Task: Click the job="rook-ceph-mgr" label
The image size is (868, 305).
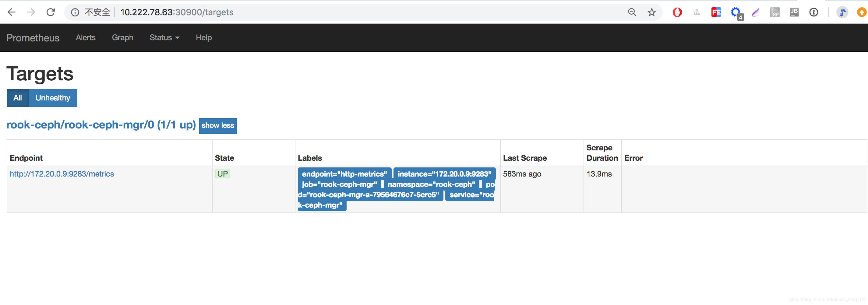Action: coord(339,184)
